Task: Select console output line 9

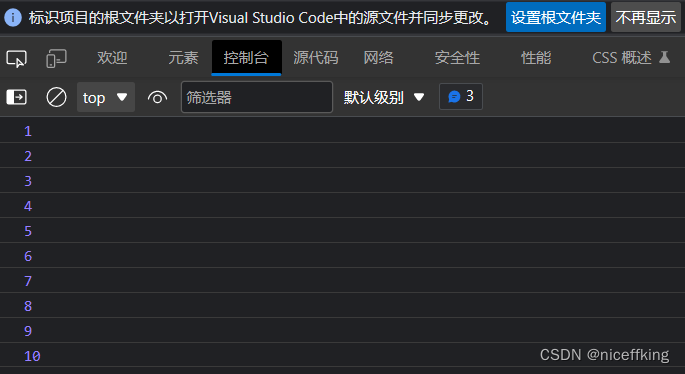Action: [x=342, y=330]
